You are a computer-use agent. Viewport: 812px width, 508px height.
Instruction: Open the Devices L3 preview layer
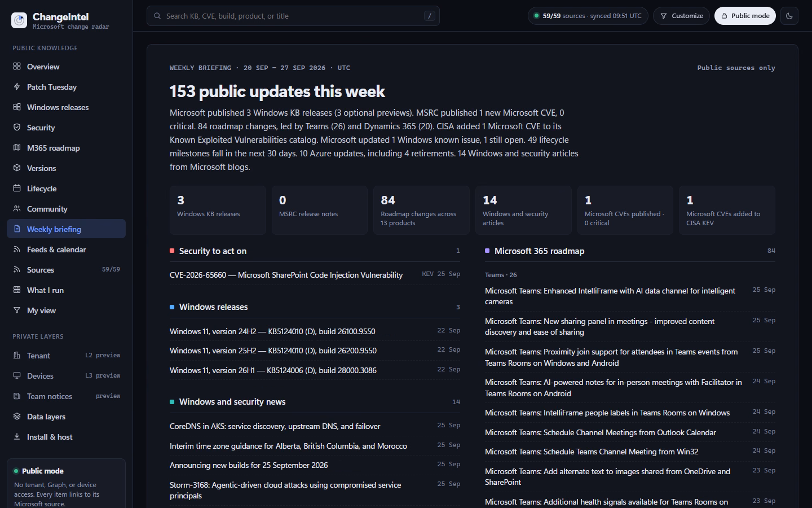[x=66, y=376]
